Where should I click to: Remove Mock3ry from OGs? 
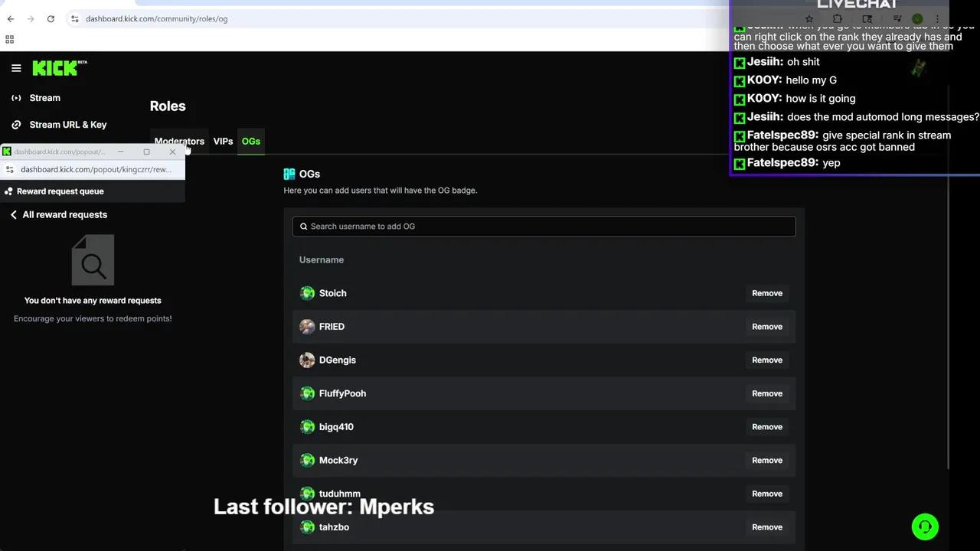pyautogui.click(x=767, y=460)
